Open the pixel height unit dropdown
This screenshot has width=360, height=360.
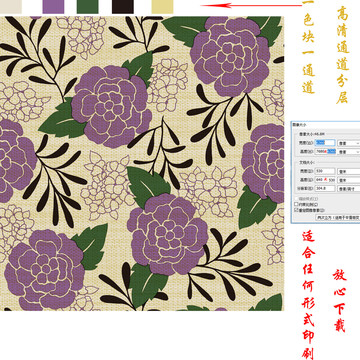coord(349,152)
